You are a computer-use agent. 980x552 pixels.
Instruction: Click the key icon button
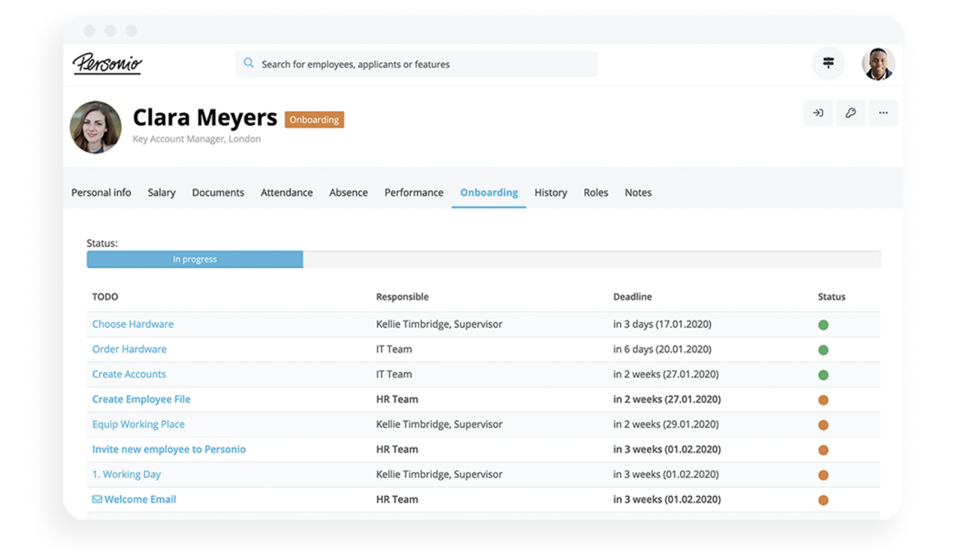tap(851, 113)
